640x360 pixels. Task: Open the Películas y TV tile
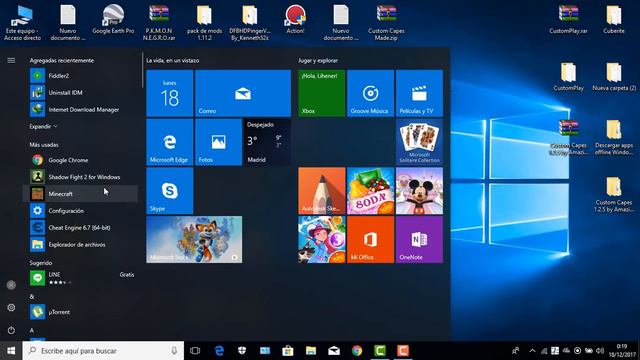click(419, 93)
